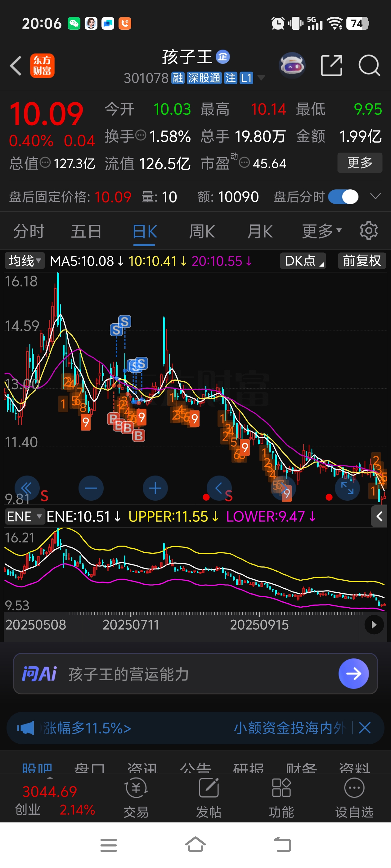391x868 pixels.
Task: Zoom out chart with minus button
Action: click(91, 488)
